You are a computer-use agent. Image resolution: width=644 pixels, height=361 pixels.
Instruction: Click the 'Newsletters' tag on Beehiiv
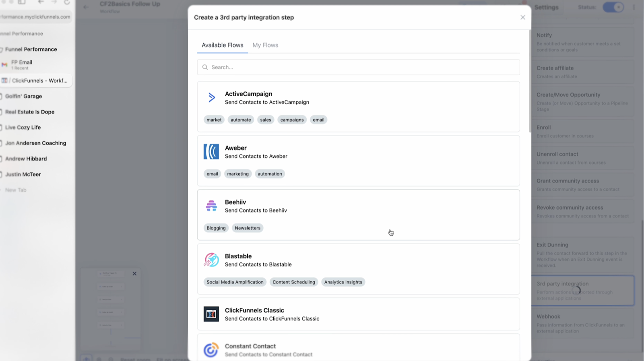[248, 228]
